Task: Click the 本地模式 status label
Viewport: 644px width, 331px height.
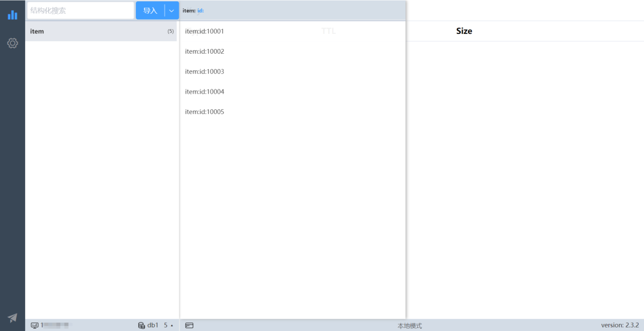Action: [x=410, y=326]
